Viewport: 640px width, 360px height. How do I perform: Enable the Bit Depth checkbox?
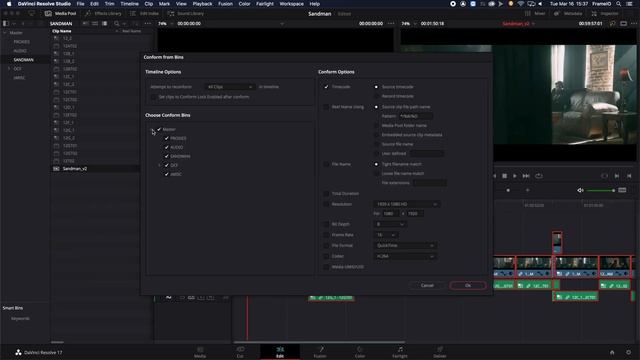tap(326, 224)
